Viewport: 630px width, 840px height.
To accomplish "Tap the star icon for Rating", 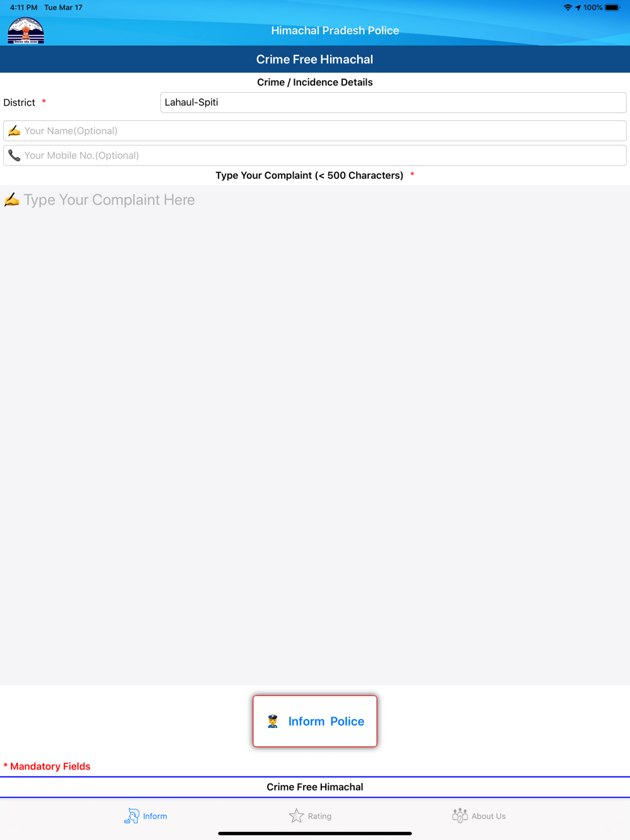I will pyautogui.click(x=296, y=815).
